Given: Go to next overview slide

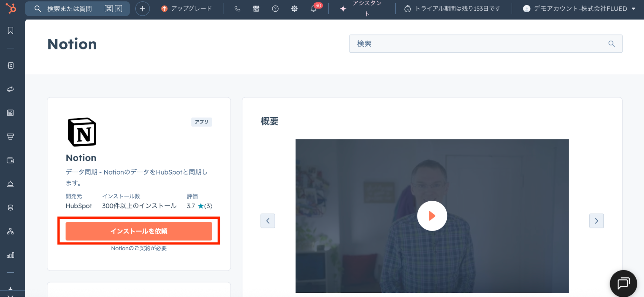Looking at the screenshot, I should 597,221.
